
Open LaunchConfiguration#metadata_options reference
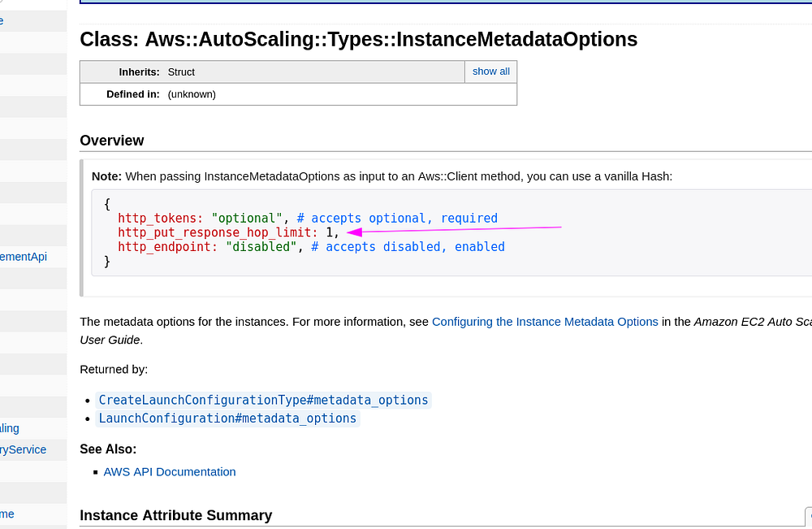click(227, 418)
